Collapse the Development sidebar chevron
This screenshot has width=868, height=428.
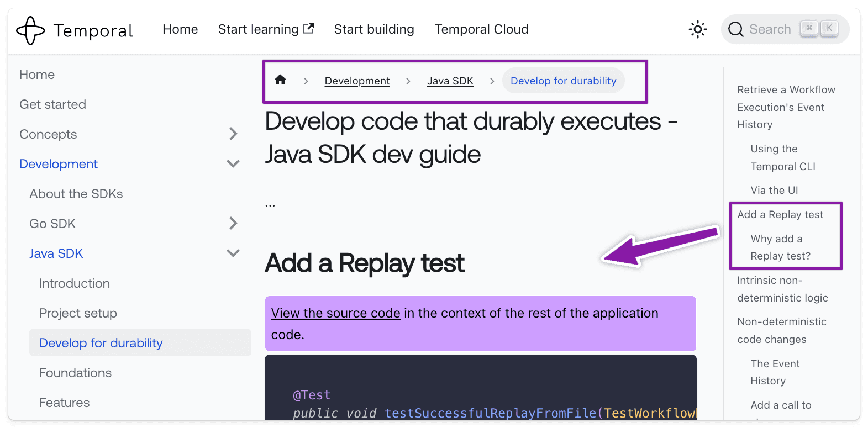click(x=233, y=164)
